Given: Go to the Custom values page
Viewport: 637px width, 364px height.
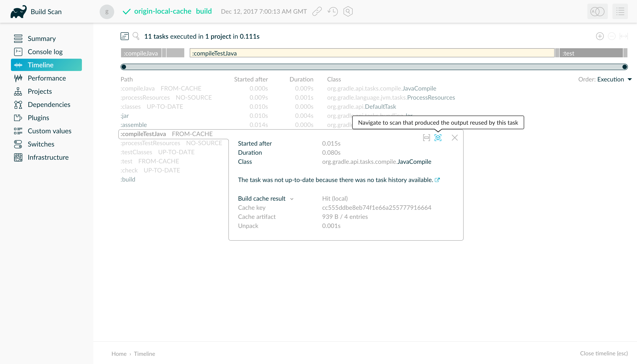Looking at the screenshot, I should [x=49, y=131].
